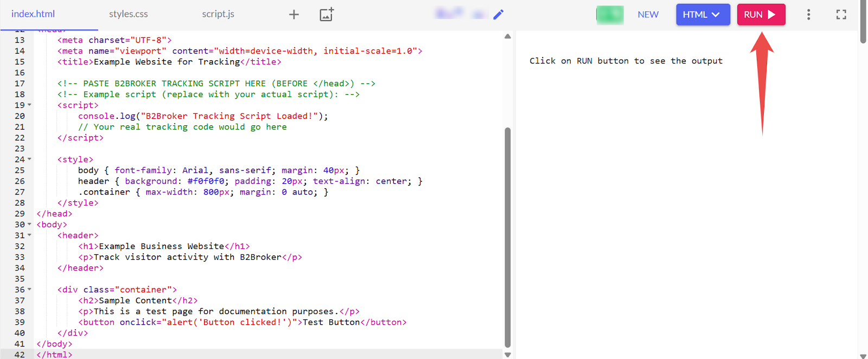Enter fullscreen mode with the expand icon

(x=841, y=15)
